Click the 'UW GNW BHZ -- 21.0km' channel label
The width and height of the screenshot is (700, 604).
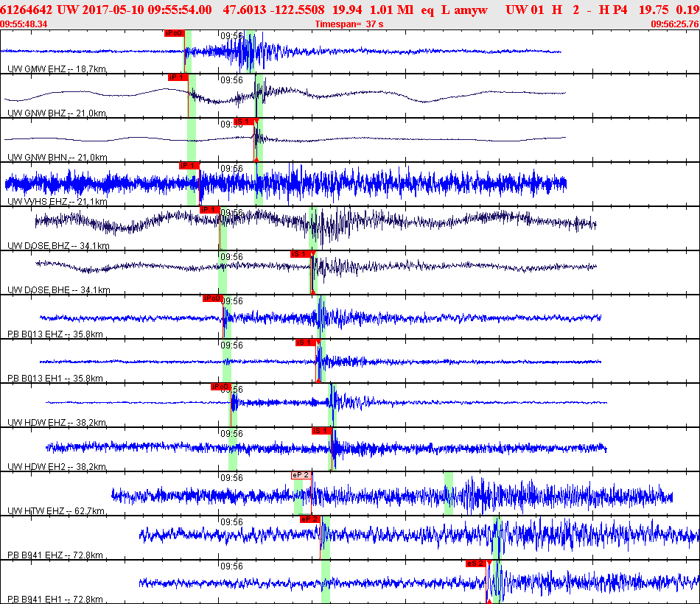point(57,113)
